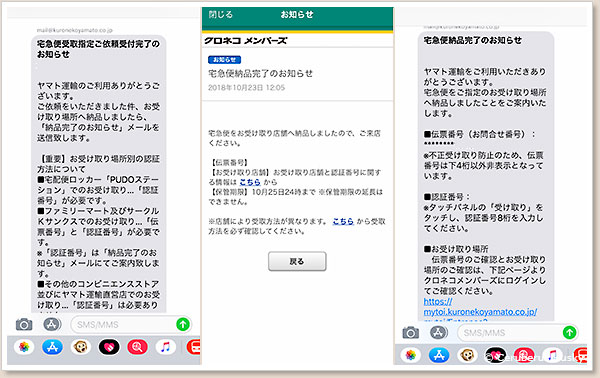
Task: Tap 閉じる in the green header
Action: tap(220, 15)
